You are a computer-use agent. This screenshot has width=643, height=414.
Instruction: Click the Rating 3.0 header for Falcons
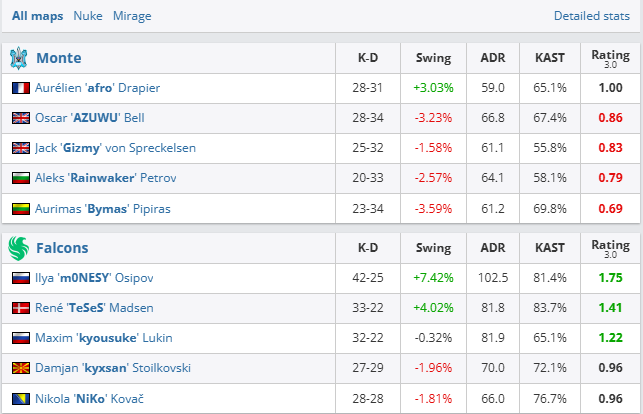pyautogui.click(x=610, y=248)
